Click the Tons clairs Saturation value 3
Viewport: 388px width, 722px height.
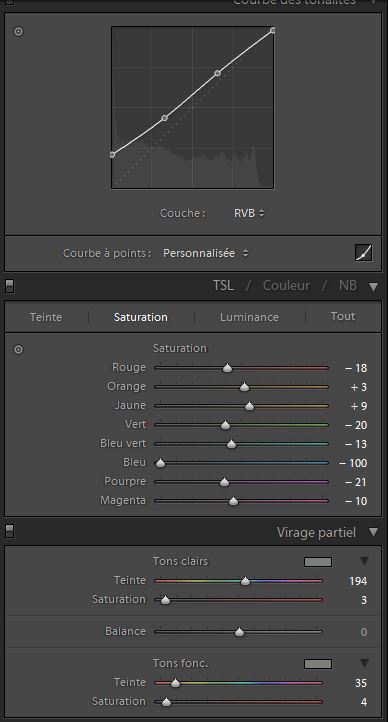(x=364, y=600)
